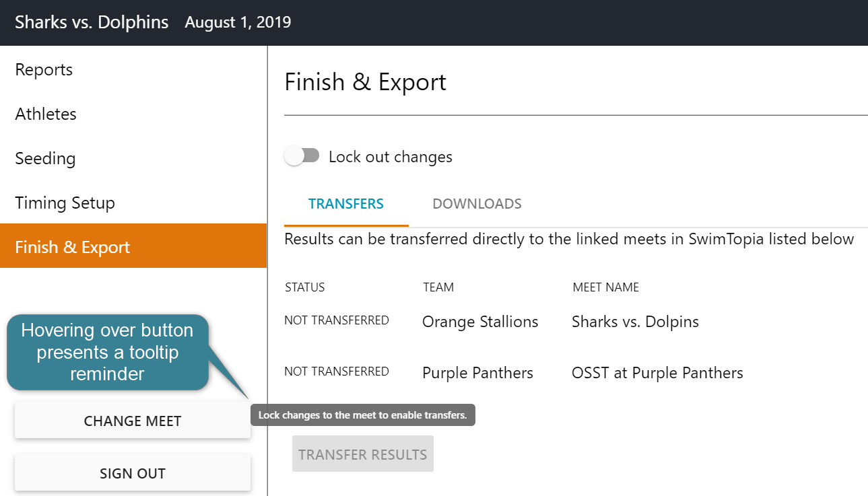Click the Transfer Results button

click(x=363, y=454)
